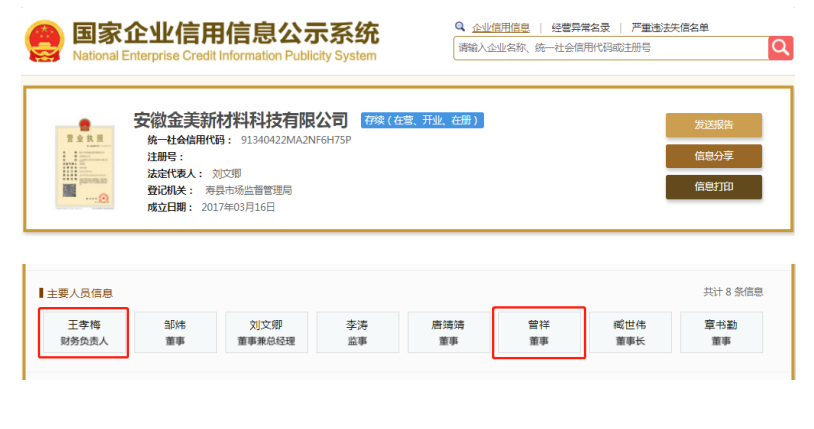This screenshot has width=814, height=429.
Task: Open the business license thumbnail image
Action: [x=85, y=164]
